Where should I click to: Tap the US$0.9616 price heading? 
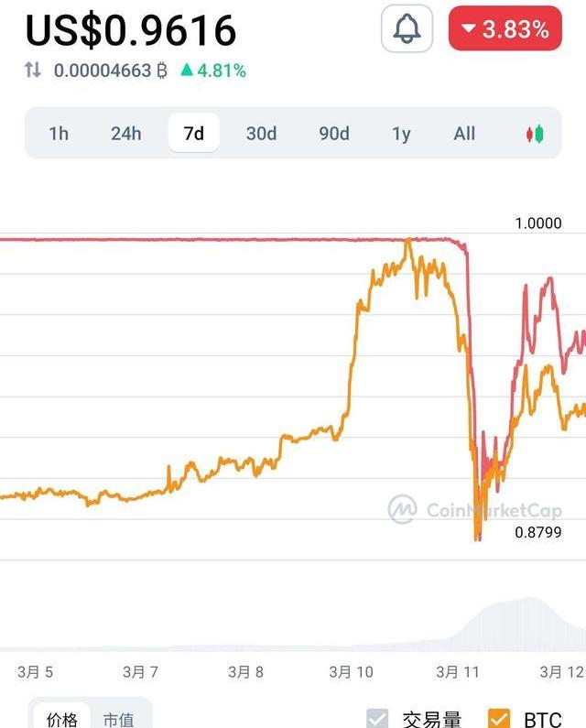point(131,29)
